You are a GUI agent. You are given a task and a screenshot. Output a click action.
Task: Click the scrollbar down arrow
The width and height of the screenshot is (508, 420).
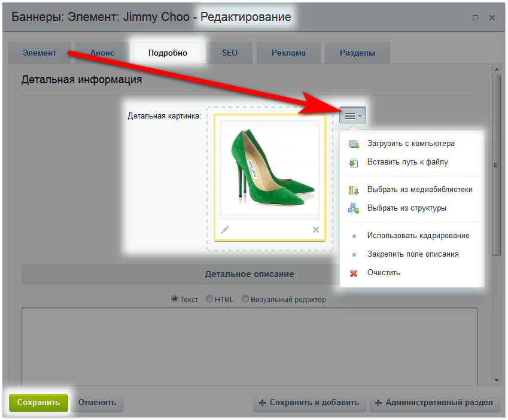[497, 381]
